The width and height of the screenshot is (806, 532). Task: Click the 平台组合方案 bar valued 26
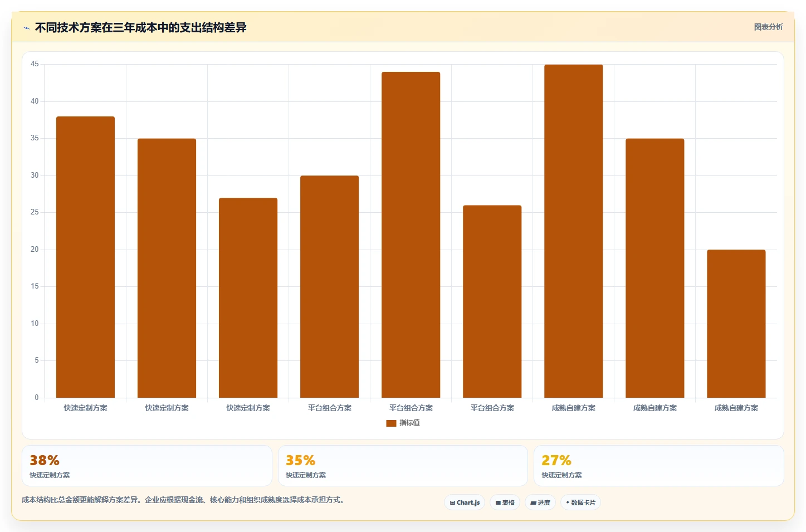coord(492,301)
